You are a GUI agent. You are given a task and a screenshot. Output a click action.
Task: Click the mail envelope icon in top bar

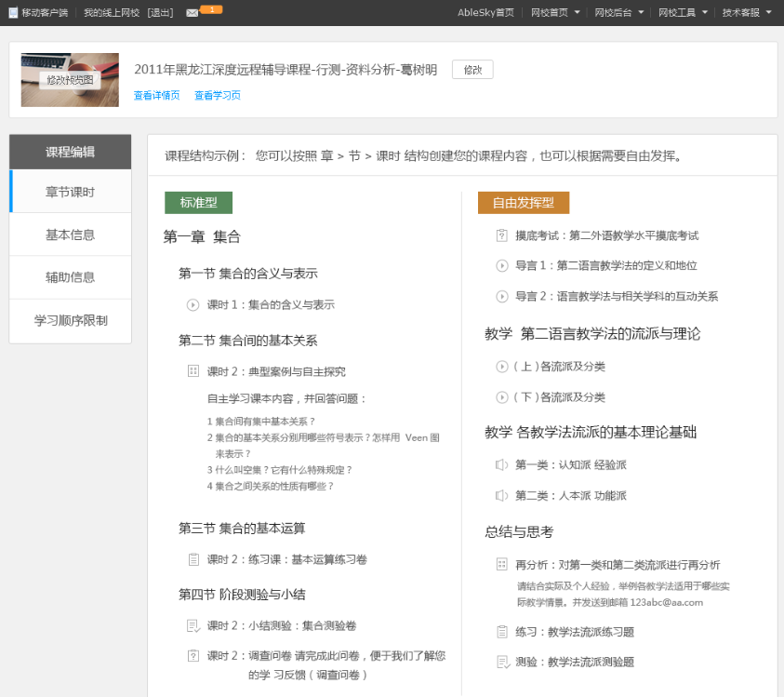click(192, 12)
